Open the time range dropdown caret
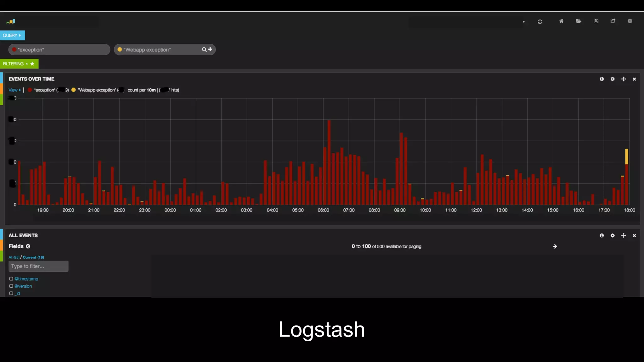644x362 pixels. pyautogui.click(x=524, y=22)
